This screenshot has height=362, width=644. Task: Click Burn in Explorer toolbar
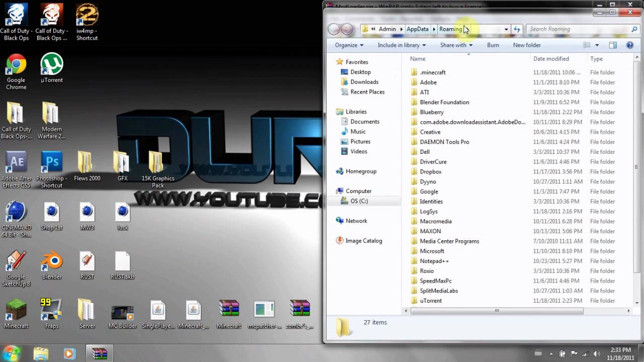tap(493, 45)
